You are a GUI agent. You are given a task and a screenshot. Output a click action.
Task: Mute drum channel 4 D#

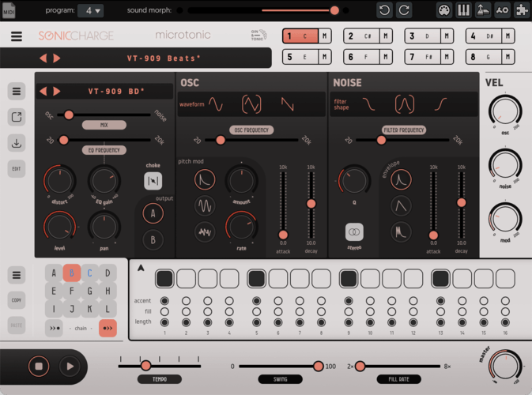(508, 36)
